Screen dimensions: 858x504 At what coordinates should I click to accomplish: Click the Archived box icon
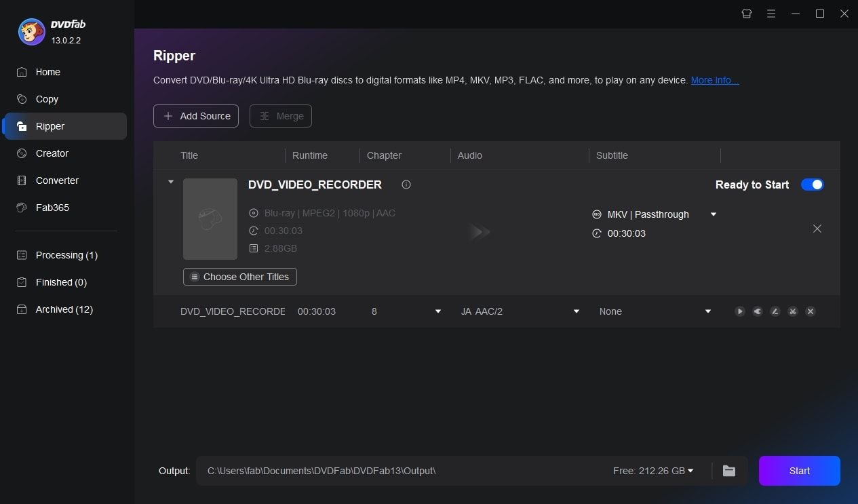click(x=22, y=309)
